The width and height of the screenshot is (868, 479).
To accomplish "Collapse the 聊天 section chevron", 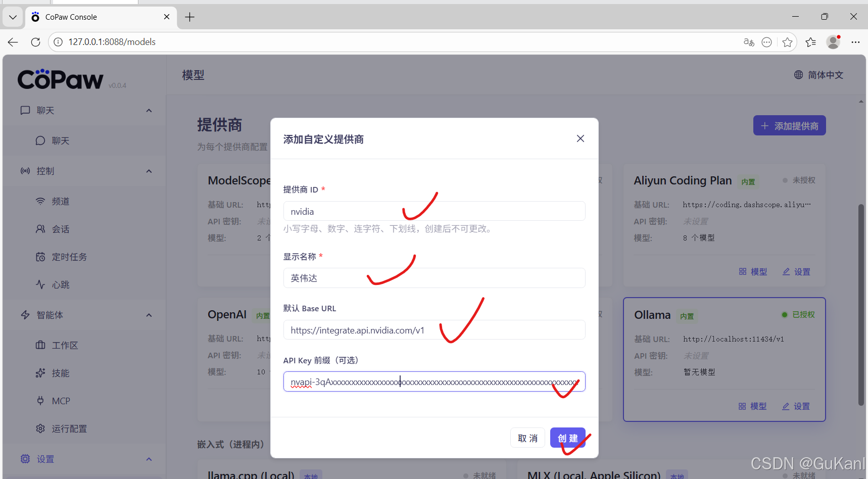I will click(149, 110).
